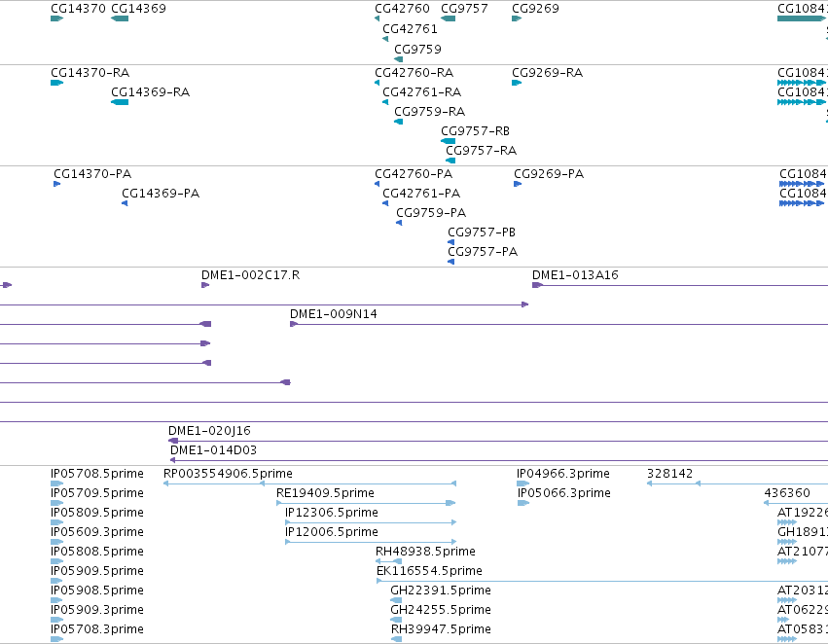Image resolution: width=828 pixels, height=644 pixels.
Task: Select EST IP12006.5prime
Action: coord(371,542)
